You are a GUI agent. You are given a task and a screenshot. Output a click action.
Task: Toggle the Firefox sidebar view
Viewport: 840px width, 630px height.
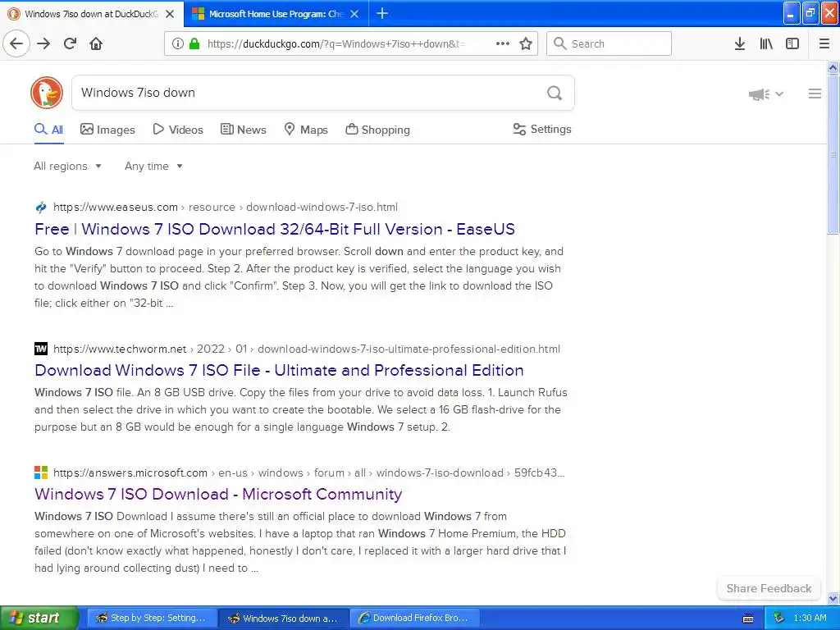coord(792,43)
